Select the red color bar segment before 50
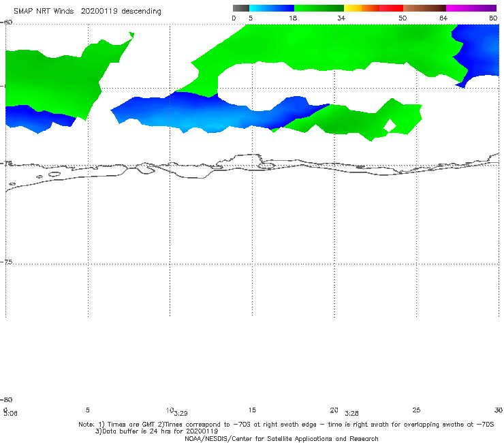 [x=391, y=8]
